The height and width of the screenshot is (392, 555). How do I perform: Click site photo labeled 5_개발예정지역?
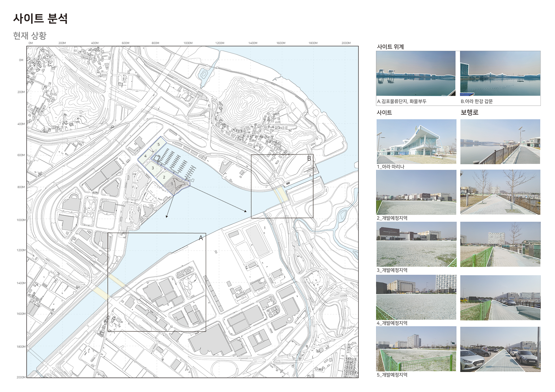coord(416,349)
